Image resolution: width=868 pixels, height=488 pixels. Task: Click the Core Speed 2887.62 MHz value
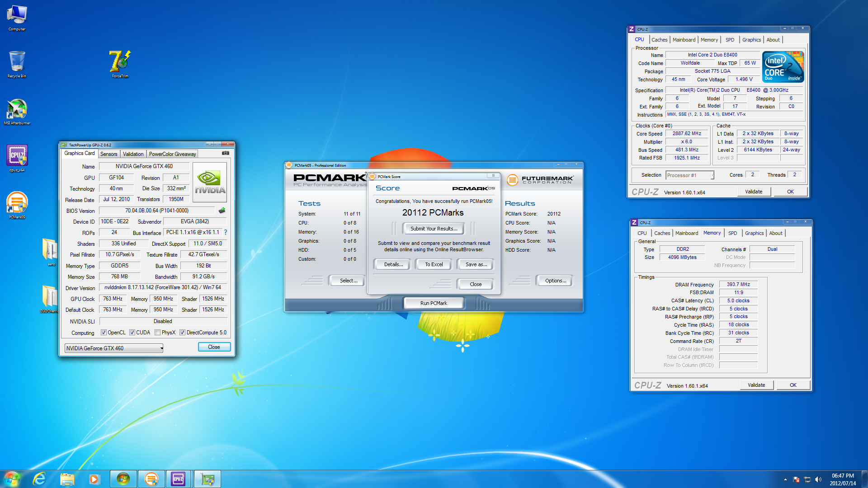[687, 134]
